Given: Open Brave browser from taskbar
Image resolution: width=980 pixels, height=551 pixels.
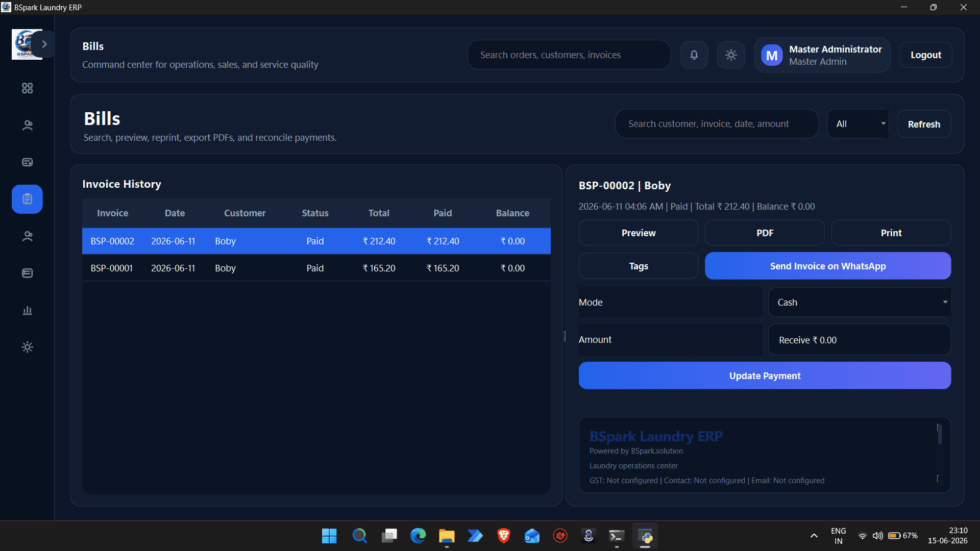Looking at the screenshot, I should [x=504, y=536].
